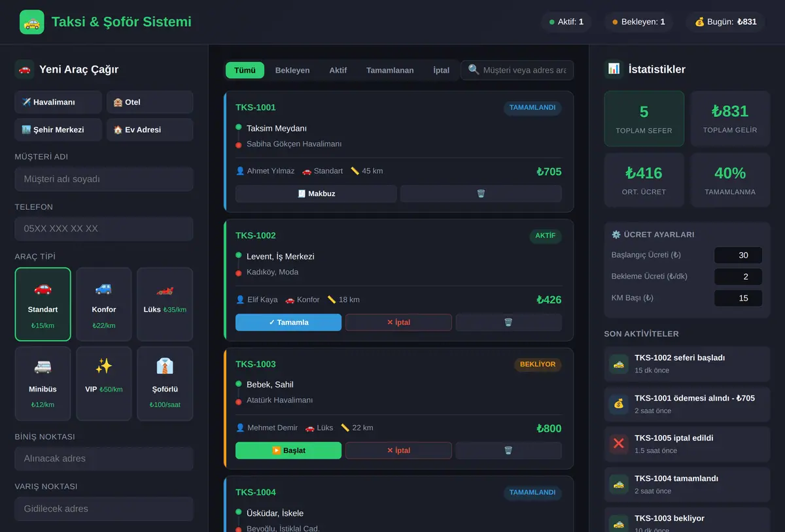The height and width of the screenshot is (532, 785).
Task: Open the Tamamlanan filter tab
Action: (x=390, y=70)
